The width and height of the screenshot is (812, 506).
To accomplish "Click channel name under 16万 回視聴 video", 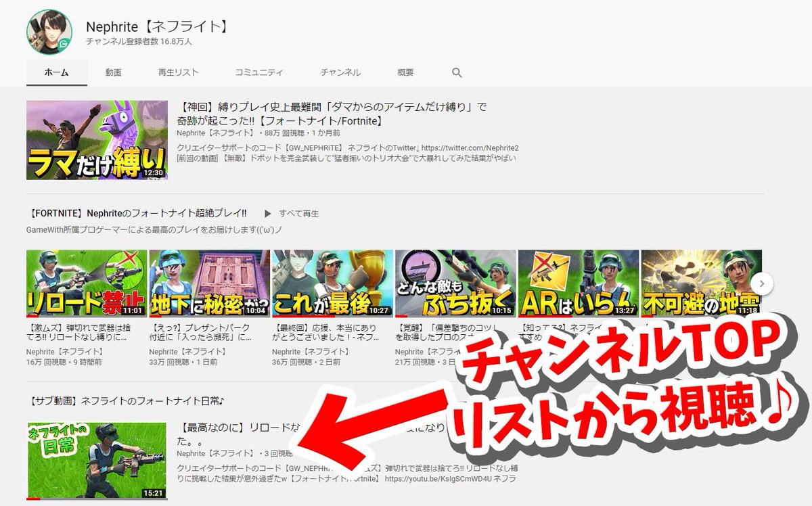I will [x=65, y=352].
